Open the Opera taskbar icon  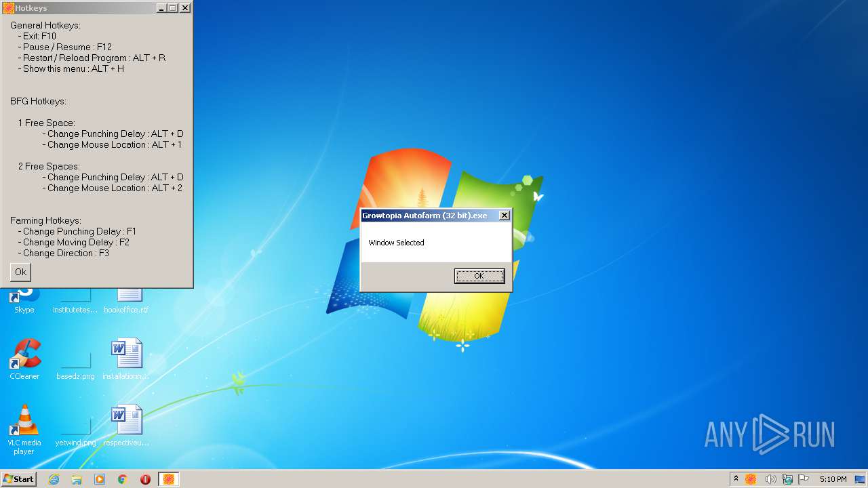145,479
